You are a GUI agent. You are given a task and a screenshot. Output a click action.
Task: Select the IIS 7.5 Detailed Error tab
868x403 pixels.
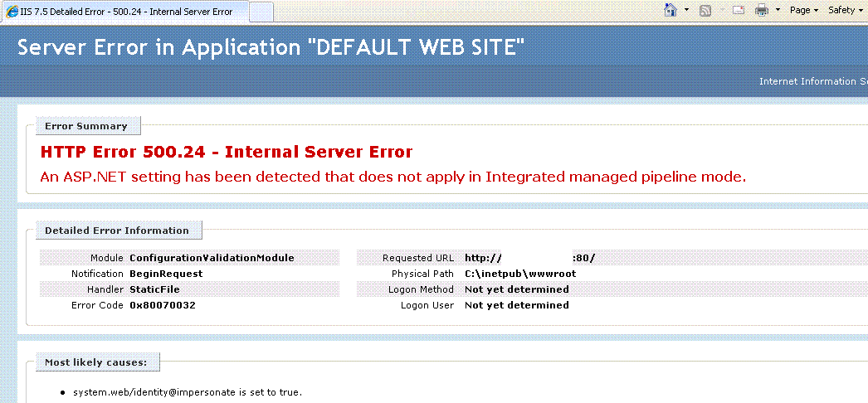click(126, 12)
